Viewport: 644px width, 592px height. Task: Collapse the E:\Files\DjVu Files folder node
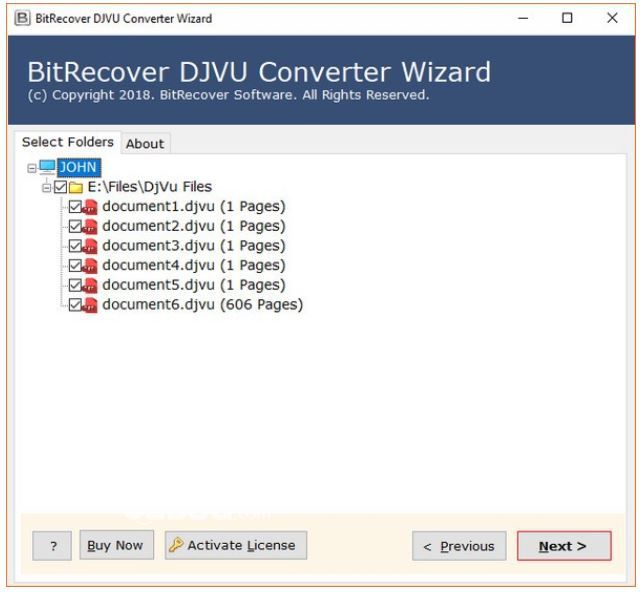pos(46,188)
